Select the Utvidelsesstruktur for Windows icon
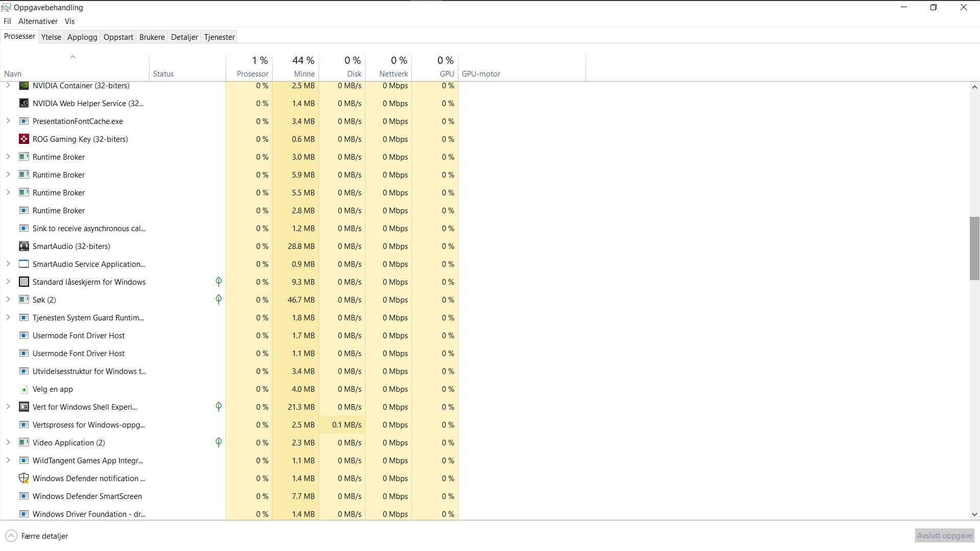 [x=23, y=371]
